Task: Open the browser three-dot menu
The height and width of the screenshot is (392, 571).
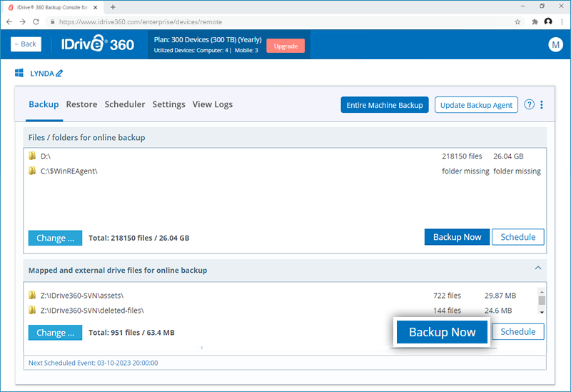Action: tap(562, 22)
